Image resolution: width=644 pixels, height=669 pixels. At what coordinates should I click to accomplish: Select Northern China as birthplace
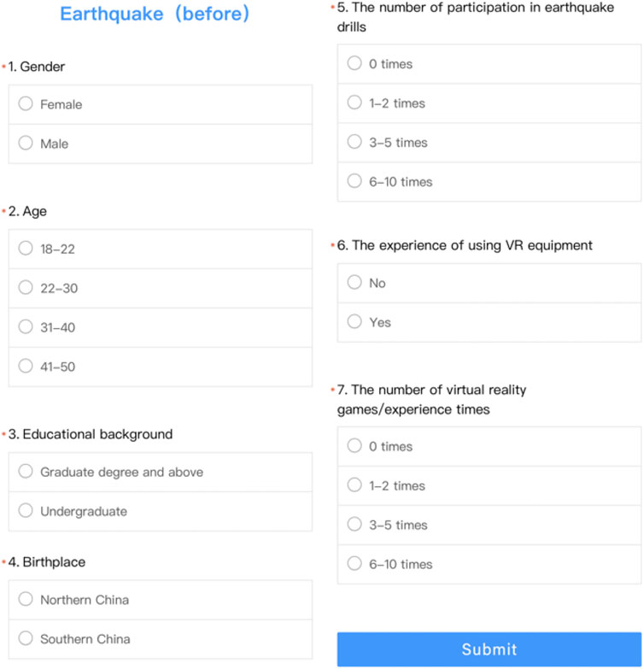pyautogui.click(x=26, y=599)
